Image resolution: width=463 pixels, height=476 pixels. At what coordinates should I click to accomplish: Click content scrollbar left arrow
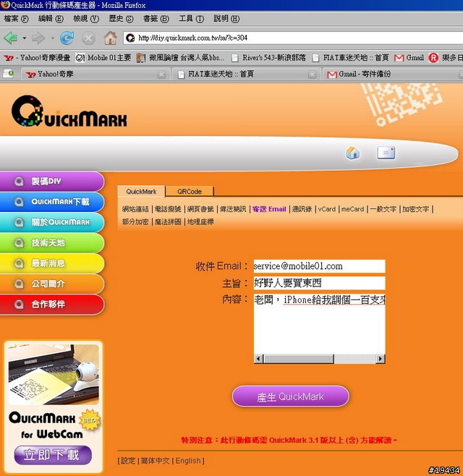pyautogui.click(x=258, y=359)
